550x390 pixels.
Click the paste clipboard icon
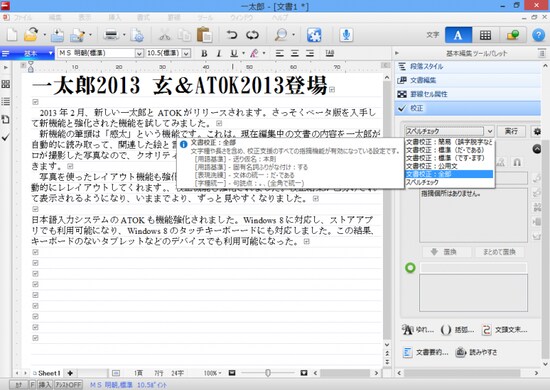(x=204, y=35)
